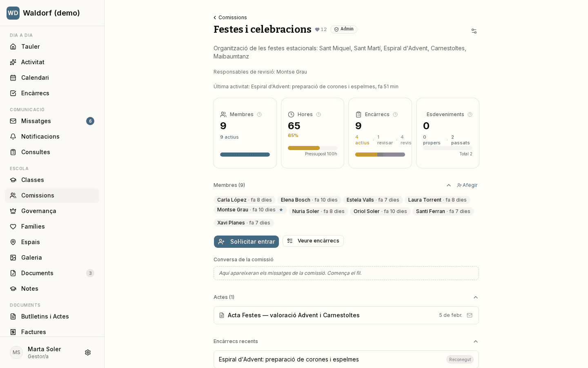Click the Sol·licitar entrar button
This screenshot has width=588, height=368.
coord(246,242)
